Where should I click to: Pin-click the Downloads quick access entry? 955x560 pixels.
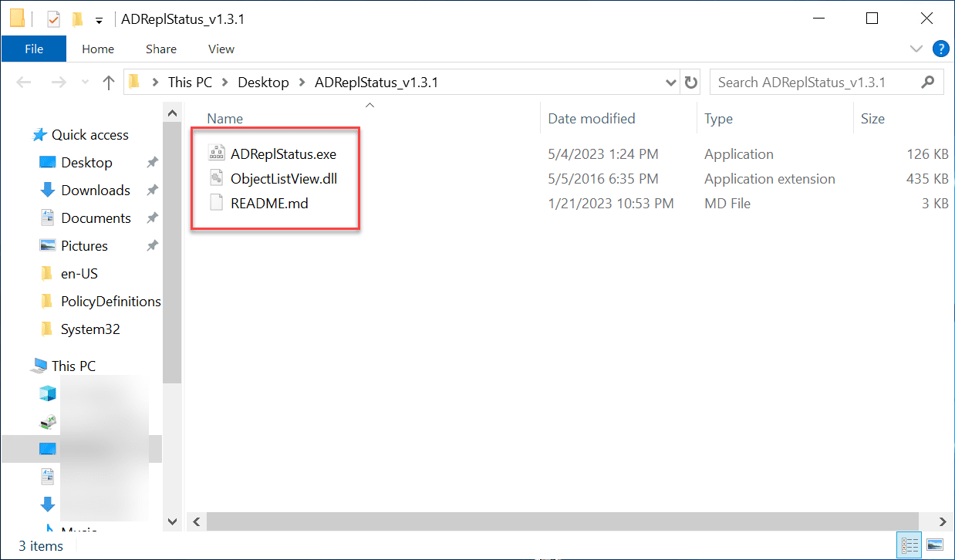coord(153,190)
